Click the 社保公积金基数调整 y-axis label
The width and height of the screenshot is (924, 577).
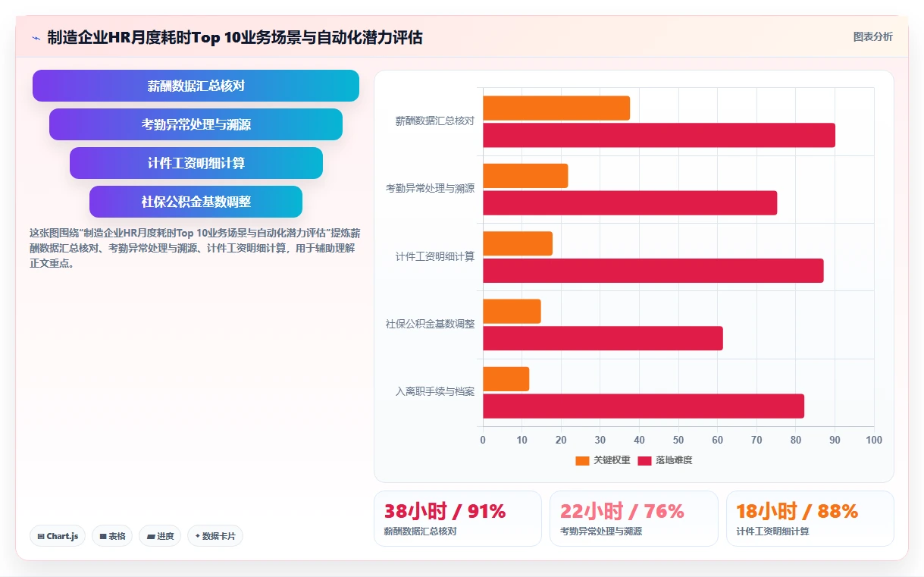pos(431,325)
